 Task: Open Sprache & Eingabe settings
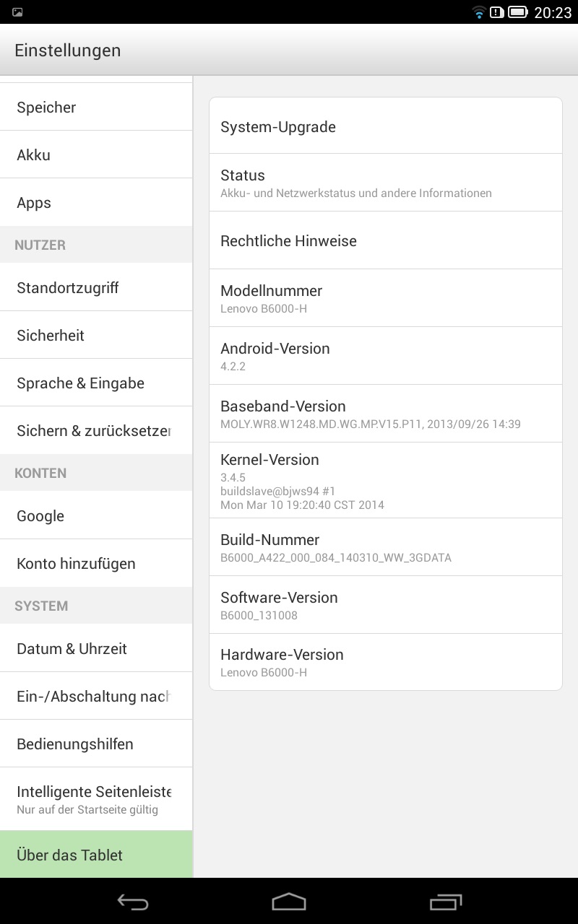[96, 383]
